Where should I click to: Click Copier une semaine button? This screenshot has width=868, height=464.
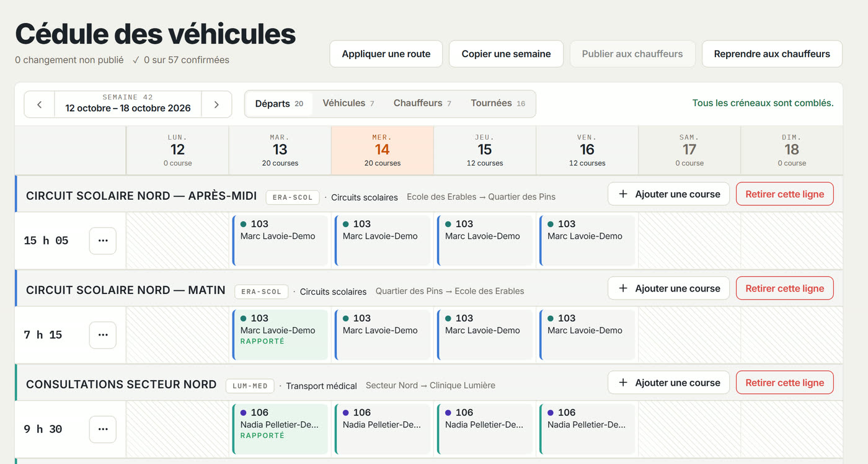(506, 54)
